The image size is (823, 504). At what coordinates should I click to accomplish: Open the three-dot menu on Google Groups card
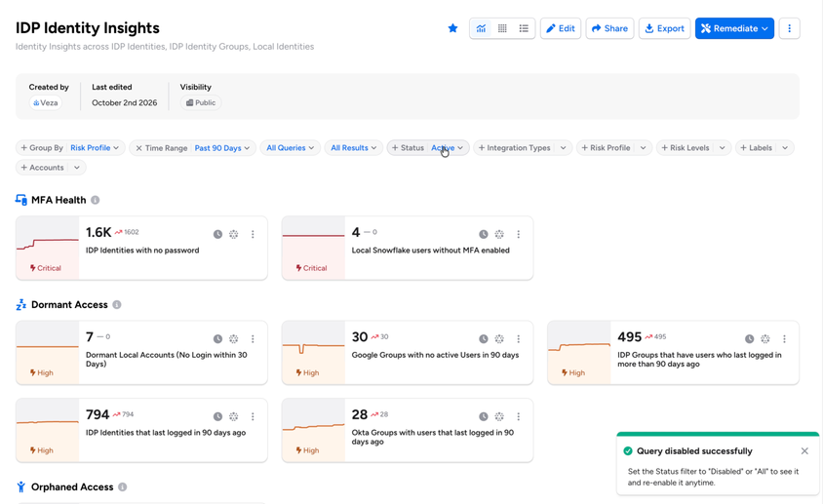click(x=518, y=339)
